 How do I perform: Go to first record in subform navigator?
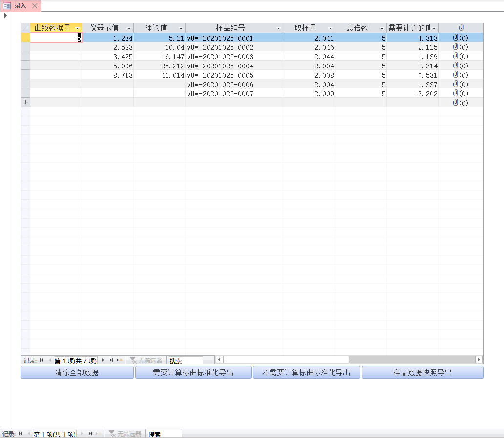[x=42, y=360]
